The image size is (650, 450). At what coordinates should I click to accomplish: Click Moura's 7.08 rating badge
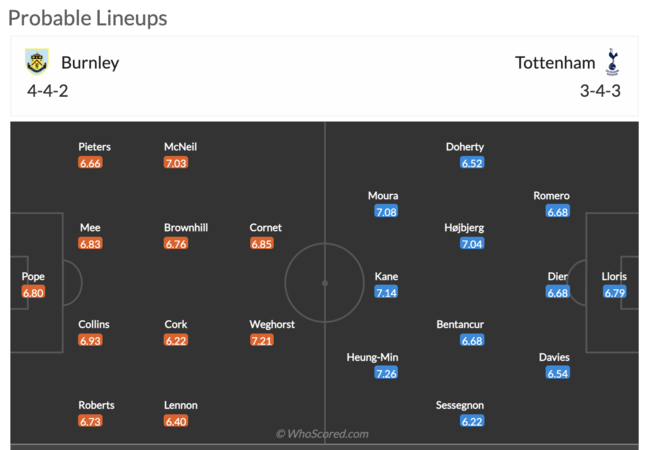coord(386,212)
